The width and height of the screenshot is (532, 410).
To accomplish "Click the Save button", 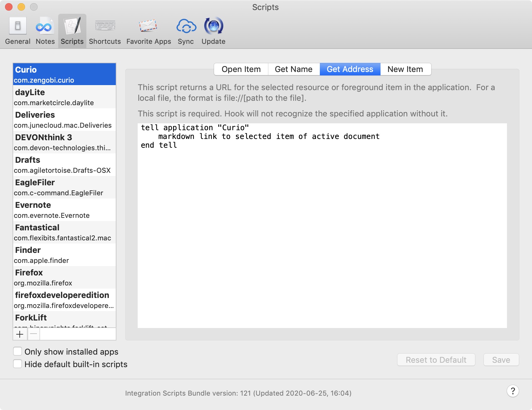I will click(x=501, y=360).
